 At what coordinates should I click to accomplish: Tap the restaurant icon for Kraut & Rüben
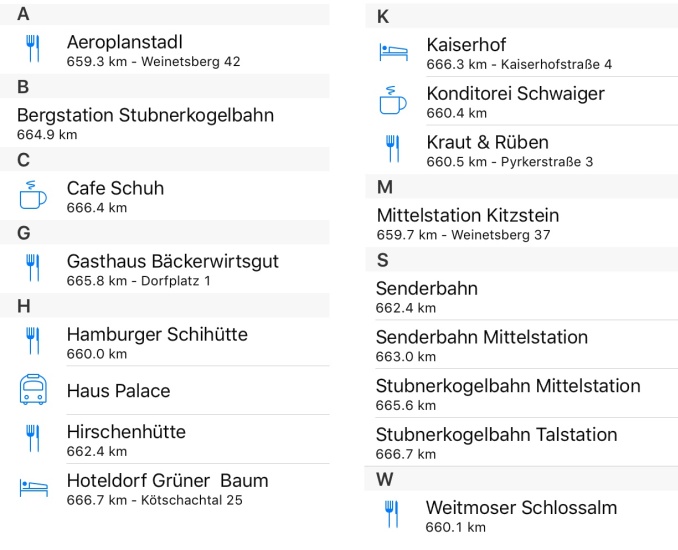tap(393, 149)
